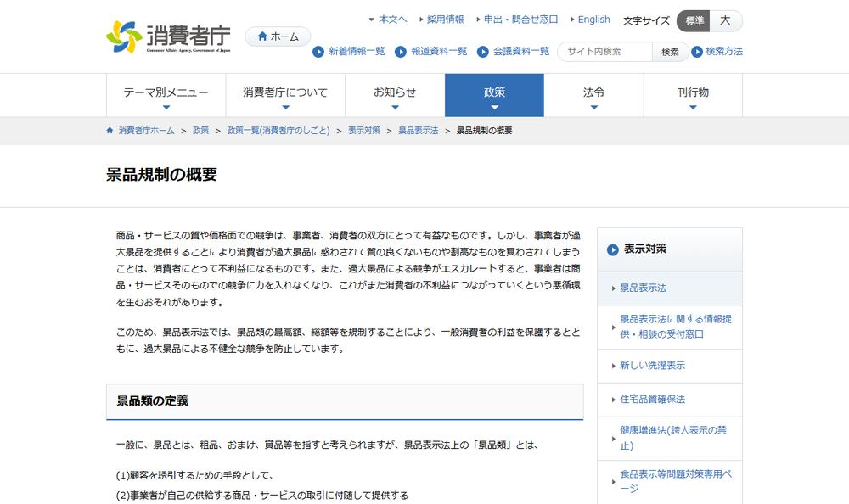Click triangle bullet beside sidebar 景品表示法
This screenshot has width=849, height=504.
click(613, 288)
